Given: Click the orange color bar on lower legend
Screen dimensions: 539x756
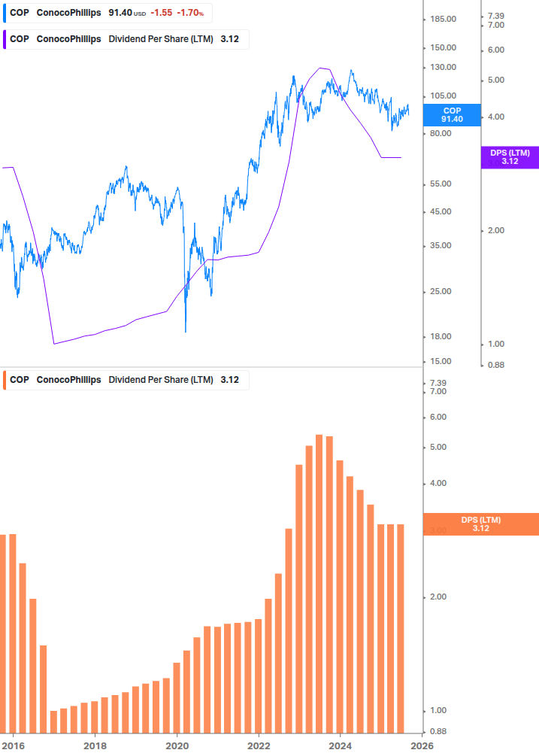Looking at the screenshot, I should coord(5,380).
